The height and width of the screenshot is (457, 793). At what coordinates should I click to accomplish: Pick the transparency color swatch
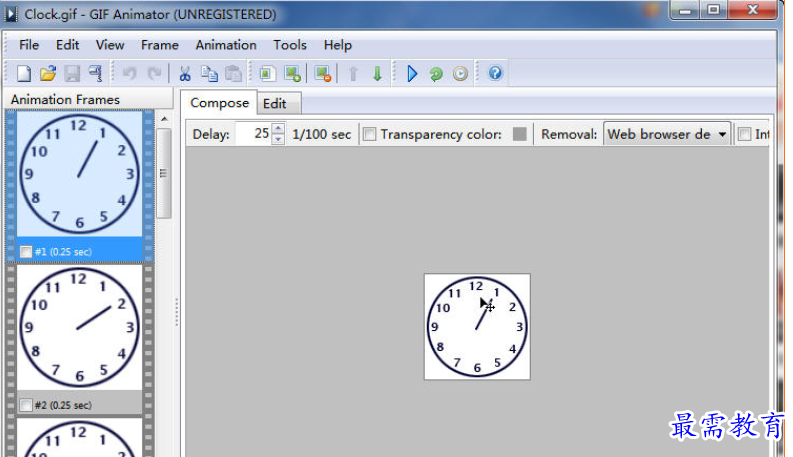click(x=519, y=134)
